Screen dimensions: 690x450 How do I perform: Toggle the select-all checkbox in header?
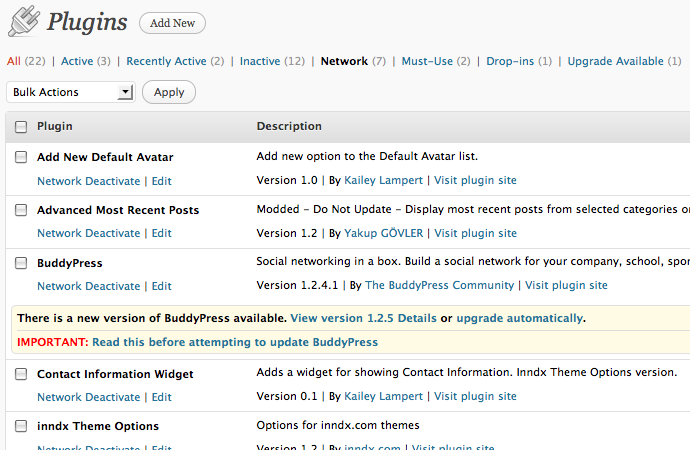pyautogui.click(x=21, y=127)
